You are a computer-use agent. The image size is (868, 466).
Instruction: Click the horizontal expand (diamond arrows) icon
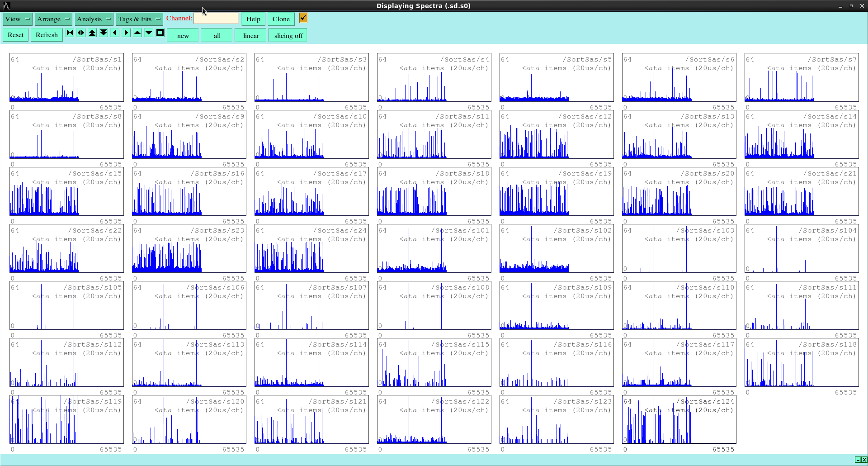pyautogui.click(x=81, y=33)
